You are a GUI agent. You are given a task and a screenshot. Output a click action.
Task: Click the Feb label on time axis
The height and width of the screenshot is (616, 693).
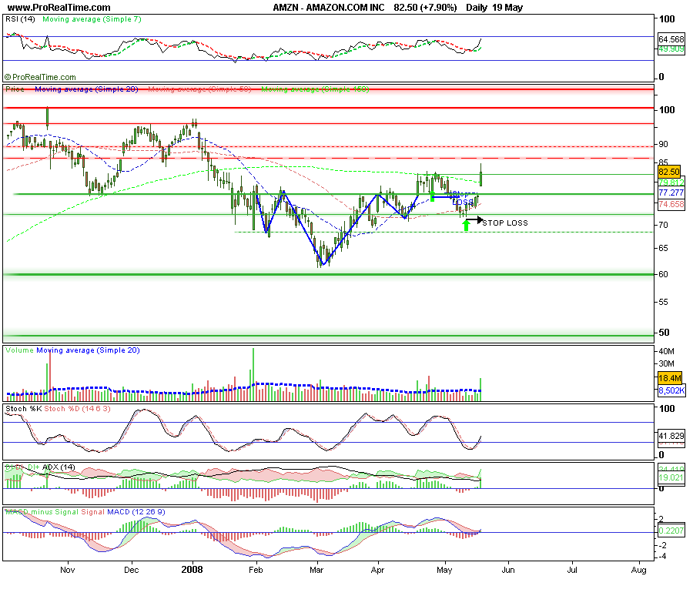click(256, 570)
